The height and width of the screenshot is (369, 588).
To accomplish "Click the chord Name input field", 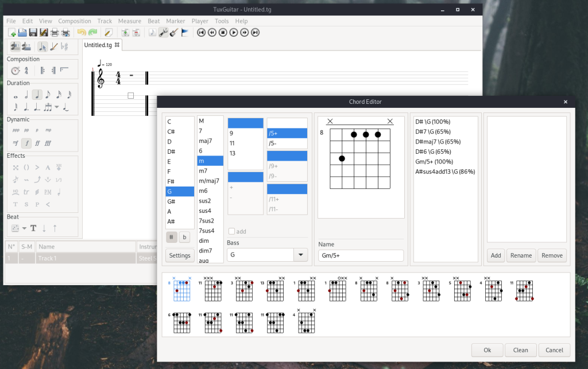I will (x=361, y=256).
